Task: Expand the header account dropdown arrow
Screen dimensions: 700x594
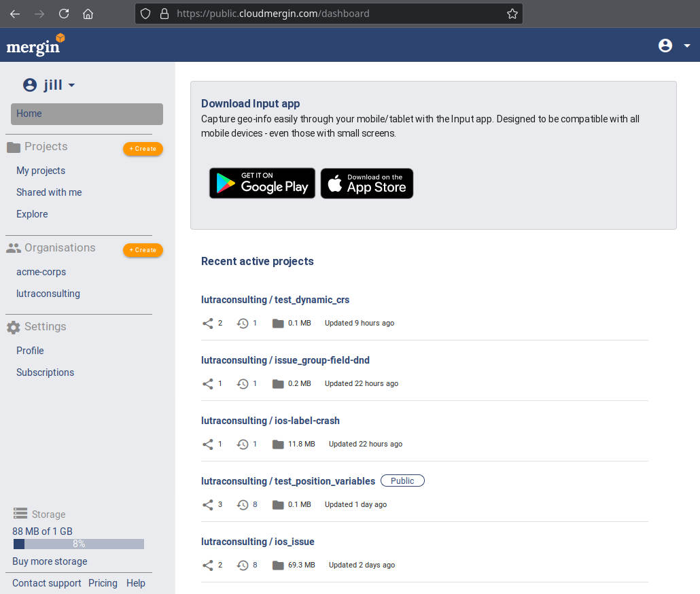Action: [x=687, y=46]
